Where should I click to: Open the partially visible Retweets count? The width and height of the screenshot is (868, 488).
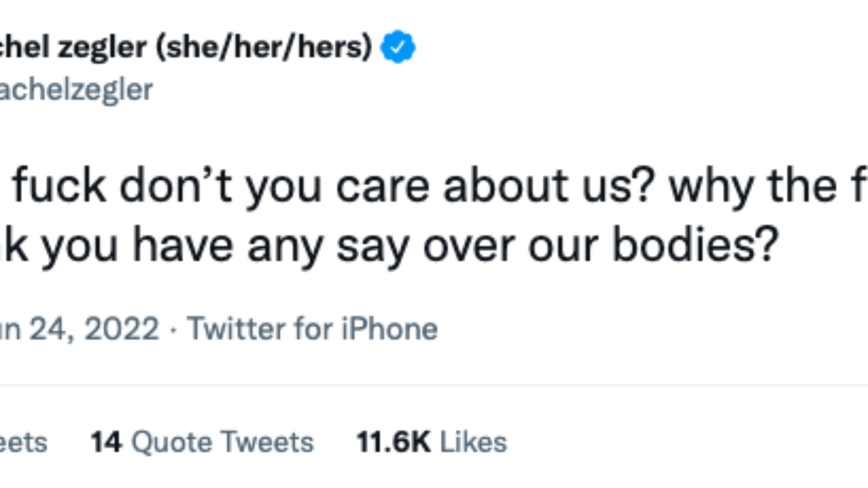24,442
